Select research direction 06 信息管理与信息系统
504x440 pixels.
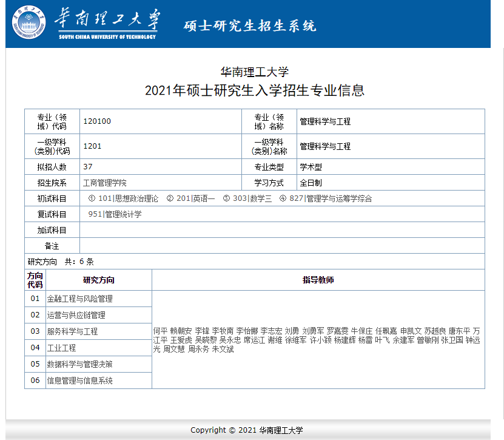79,381
